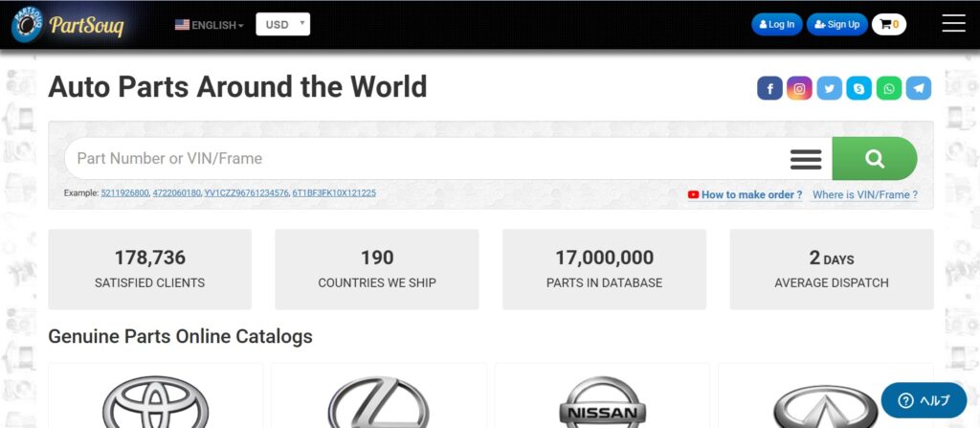
Task: Open the How to make order link
Action: click(x=751, y=194)
